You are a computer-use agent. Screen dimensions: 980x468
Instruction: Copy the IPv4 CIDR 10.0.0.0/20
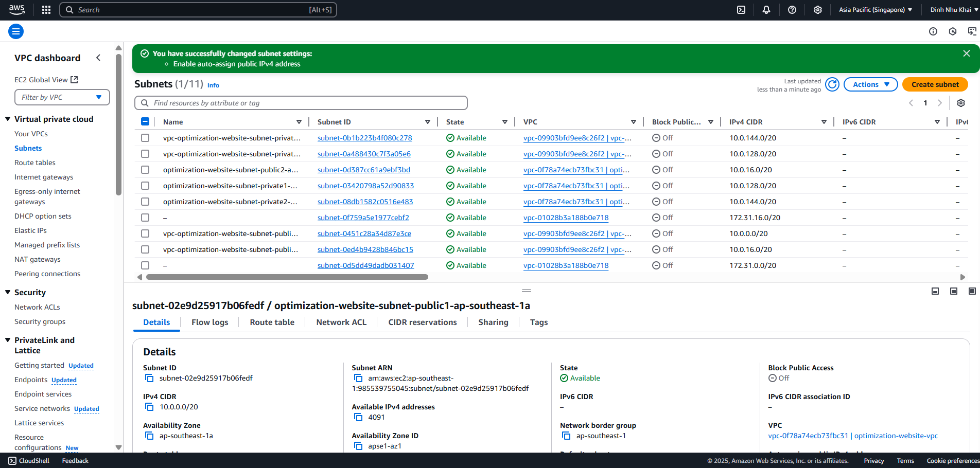[149, 407]
